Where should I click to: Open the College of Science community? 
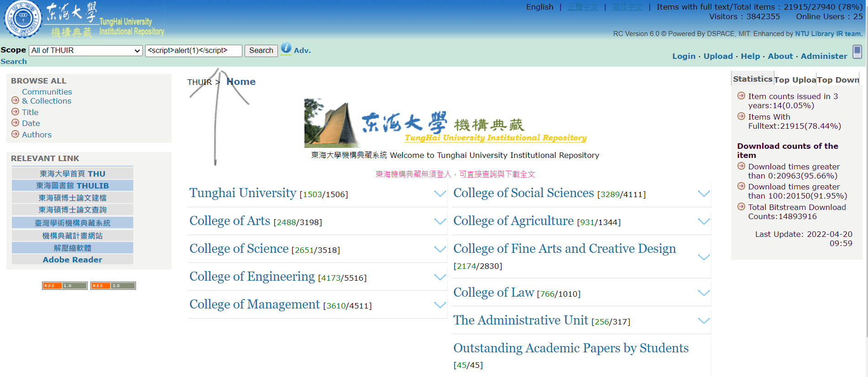(239, 249)
